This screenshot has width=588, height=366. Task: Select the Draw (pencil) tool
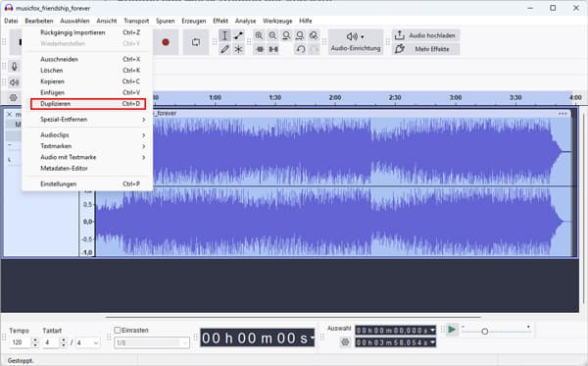point(224,49)
